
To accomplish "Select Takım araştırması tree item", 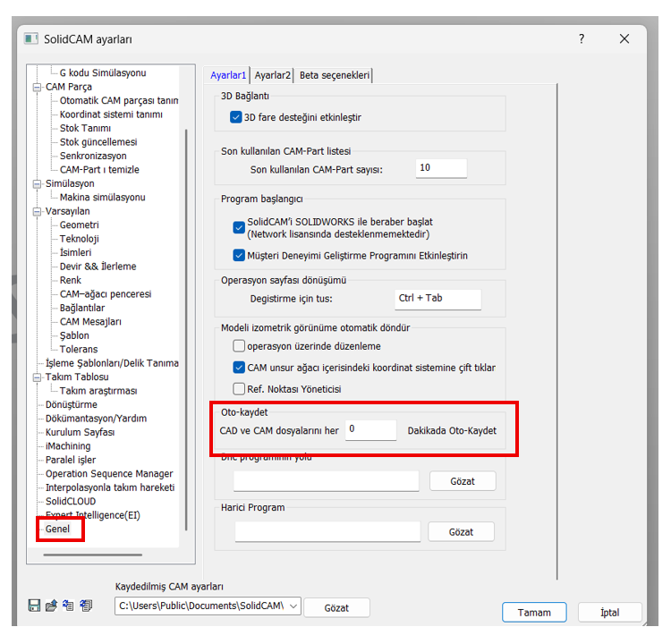I will (x=98, y=391).
